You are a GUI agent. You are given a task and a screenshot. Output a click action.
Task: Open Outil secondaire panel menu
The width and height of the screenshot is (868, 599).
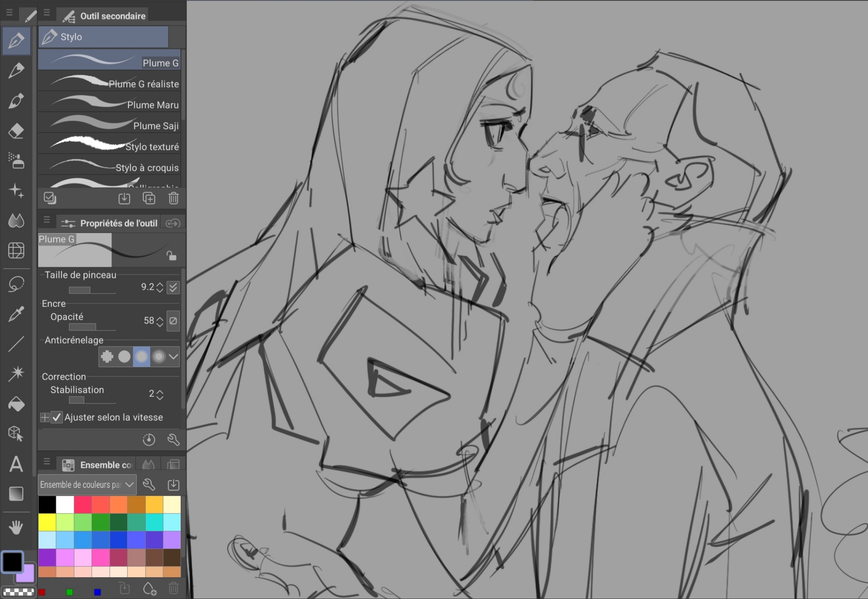[47, 13]
